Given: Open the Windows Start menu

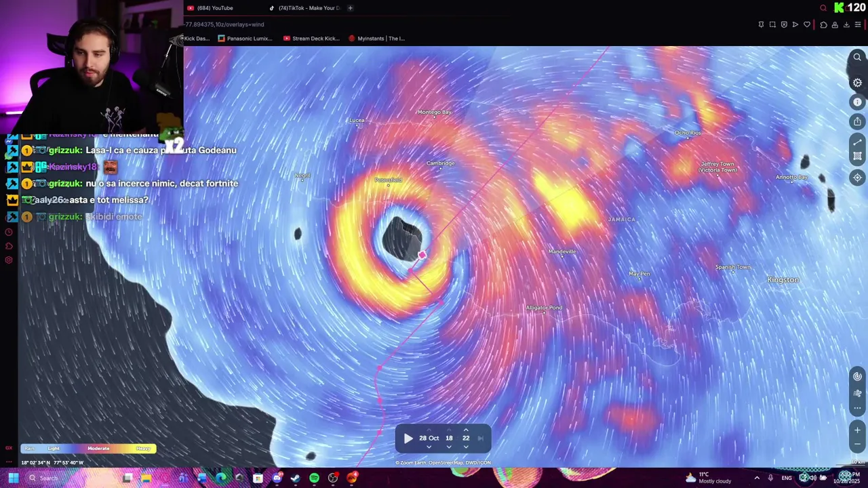Looking at the screenshot, I should point(13,478).
